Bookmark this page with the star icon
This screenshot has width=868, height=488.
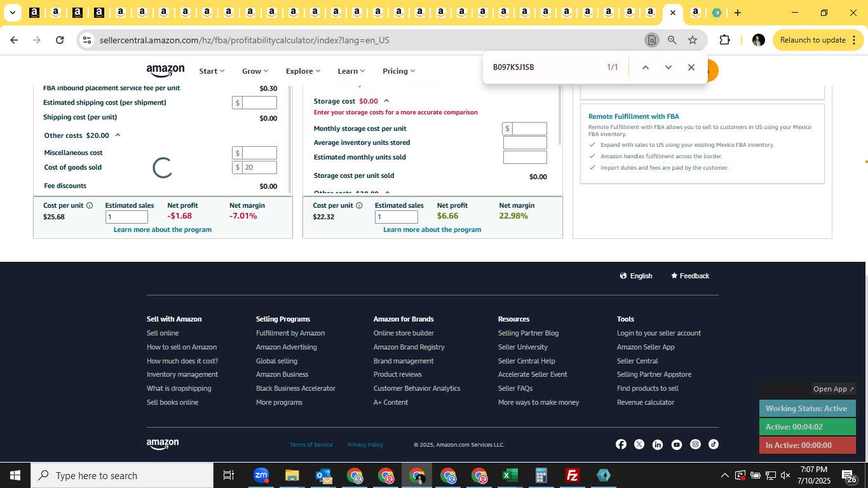pyautogui.click(x=693, y=40)
